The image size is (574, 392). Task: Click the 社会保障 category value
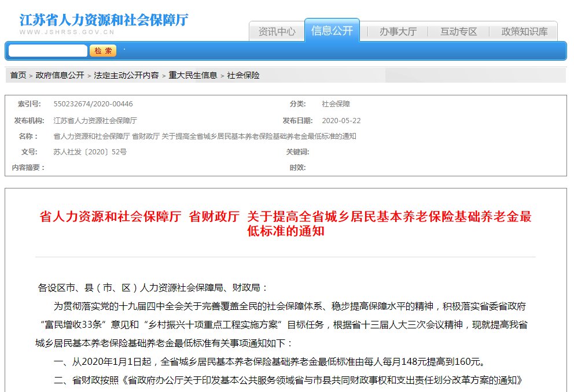coord(336,104)
